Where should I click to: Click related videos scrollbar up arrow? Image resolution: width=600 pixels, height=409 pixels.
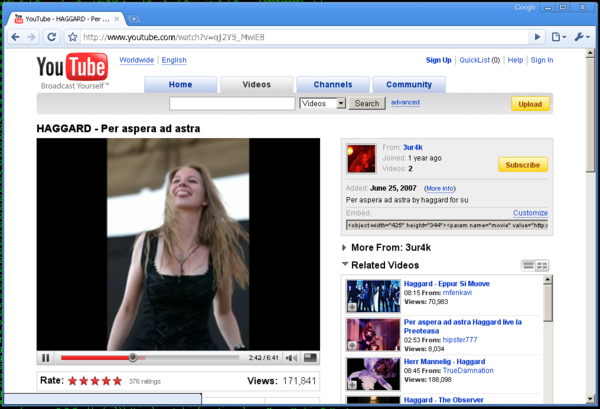[548, 280]
